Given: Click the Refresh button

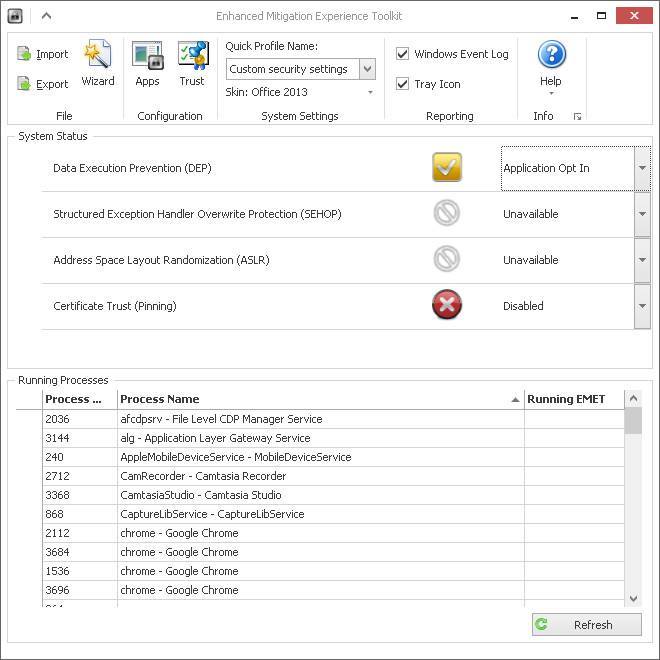Looking at the screenshot, I should tap(587, 625).
